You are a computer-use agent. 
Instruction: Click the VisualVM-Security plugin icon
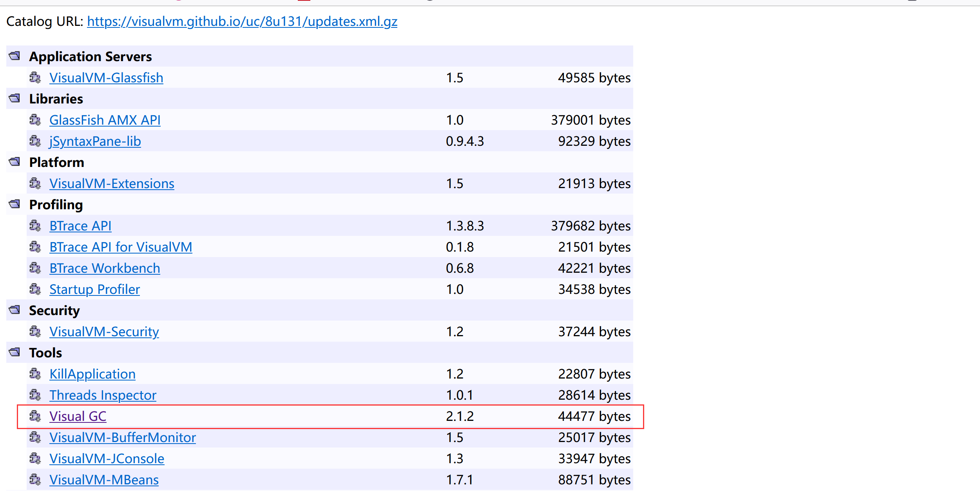tap(36, 332)
